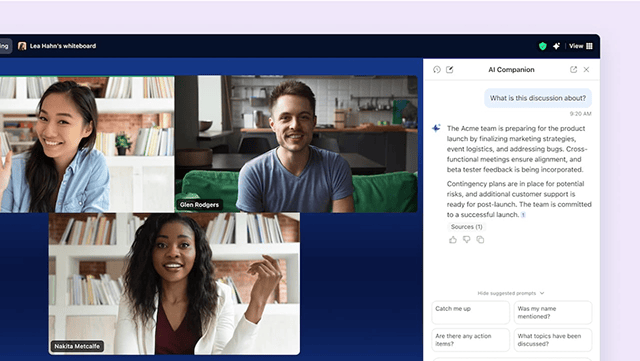Open the View layout menu
This screenshot has height=361, width=640.
(580, 46)
